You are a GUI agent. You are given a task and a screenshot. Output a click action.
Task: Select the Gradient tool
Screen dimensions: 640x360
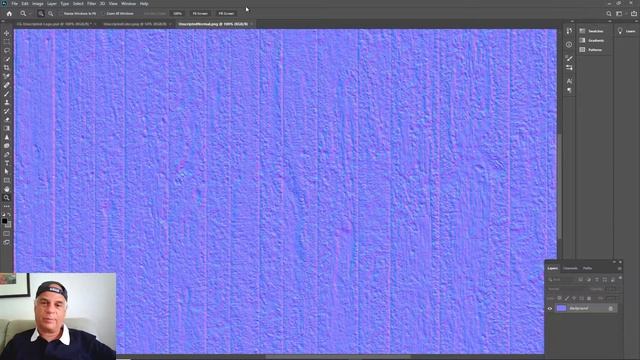coord(7,128)
